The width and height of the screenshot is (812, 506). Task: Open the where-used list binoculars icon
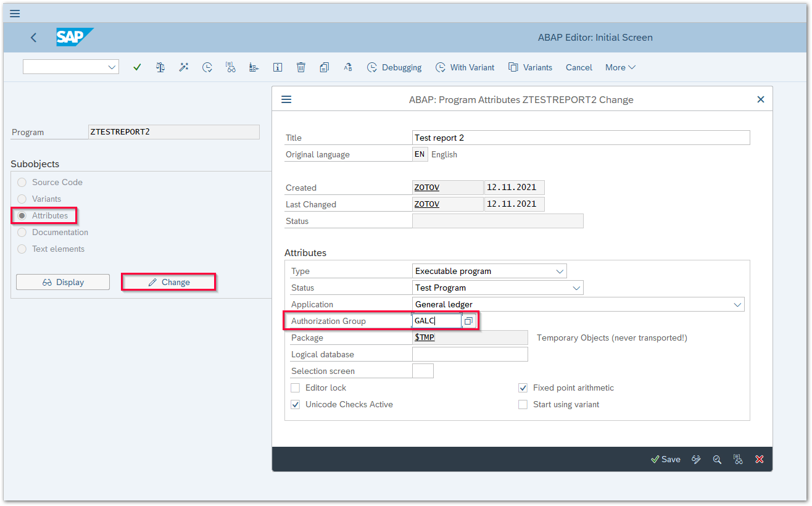(x=231, y=67)
